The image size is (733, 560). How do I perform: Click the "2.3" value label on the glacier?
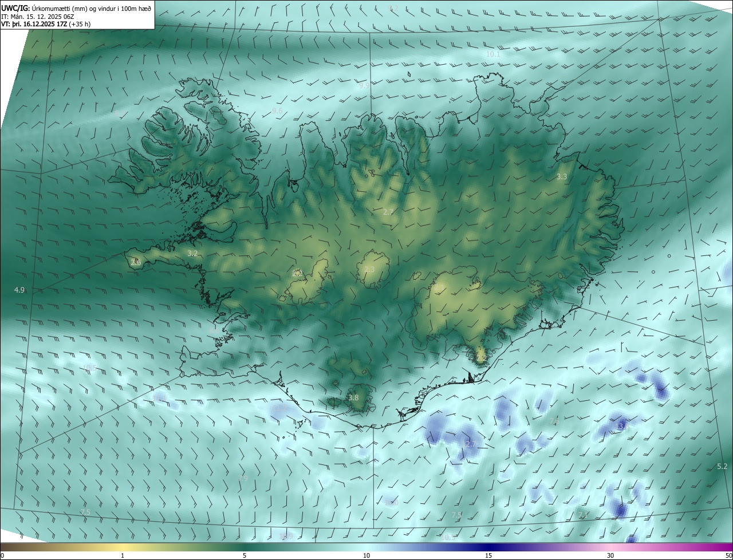[x=369, y=269]
